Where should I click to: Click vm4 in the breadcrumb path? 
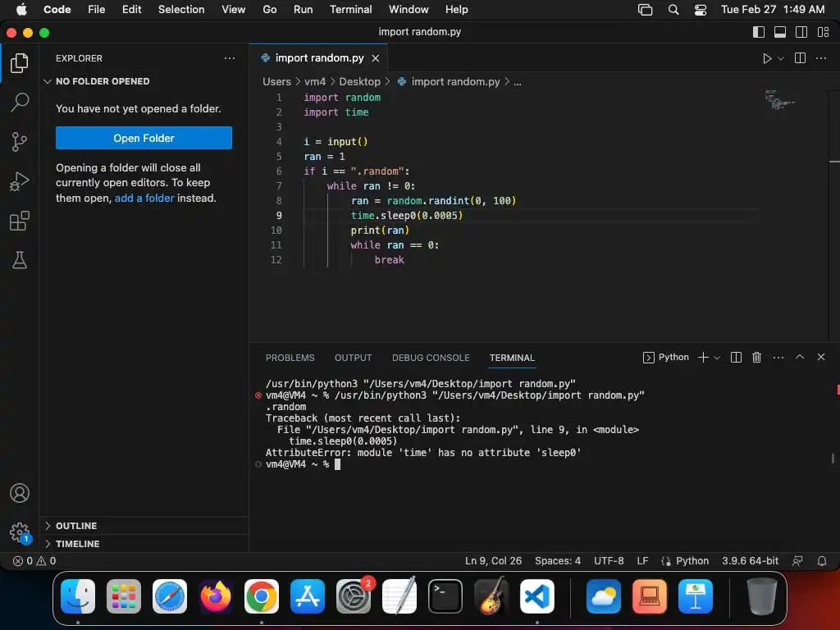(314, 81)
